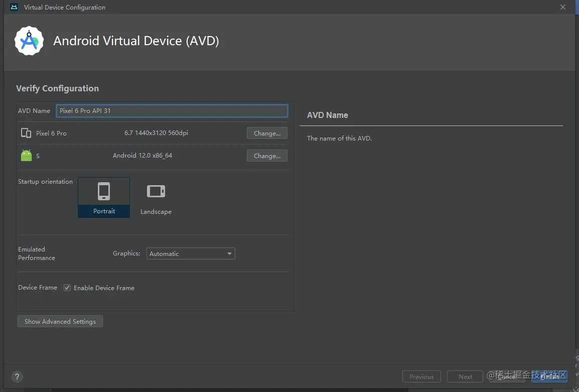Click the Pixel 6 Pro device icon

click(26, 133)
